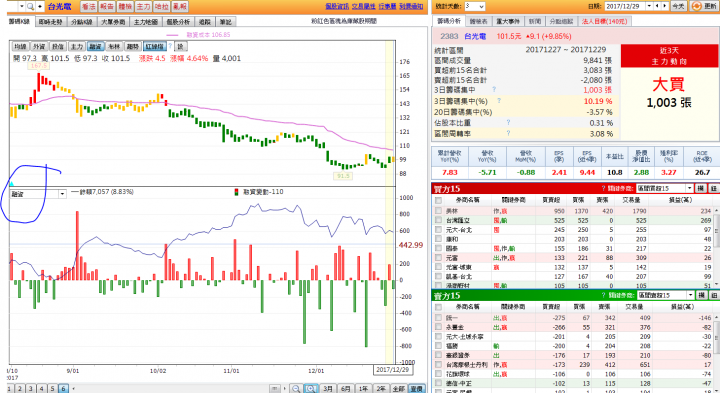Open the 統計天數 dropdown showing 3
Screen dimensions: 720x393
[474, 6]
